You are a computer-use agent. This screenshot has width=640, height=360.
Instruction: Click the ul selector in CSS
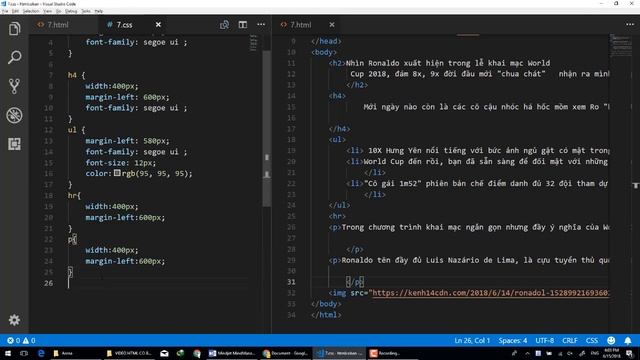pyautogui.click(x=72, y=130)
